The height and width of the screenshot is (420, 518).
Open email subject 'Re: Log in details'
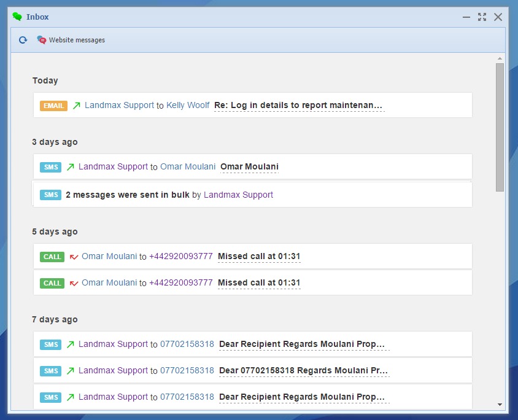[298, 105]
